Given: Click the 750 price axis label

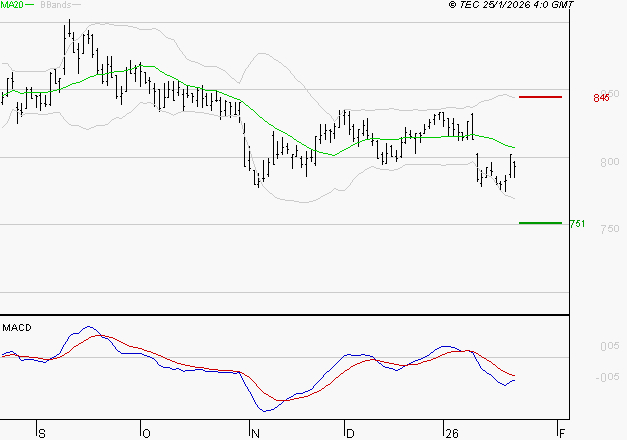Looking at the screenshot, I should [609, 229].
